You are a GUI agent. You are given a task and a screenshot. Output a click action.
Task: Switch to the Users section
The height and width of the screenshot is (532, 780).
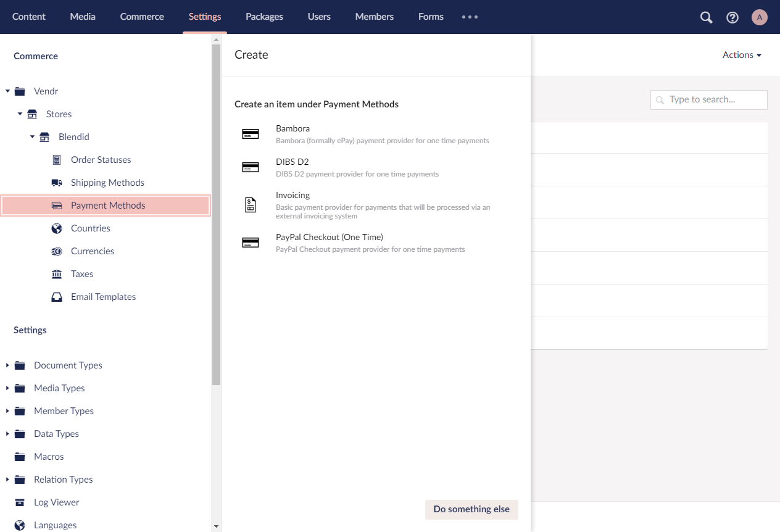pos(319,17)
